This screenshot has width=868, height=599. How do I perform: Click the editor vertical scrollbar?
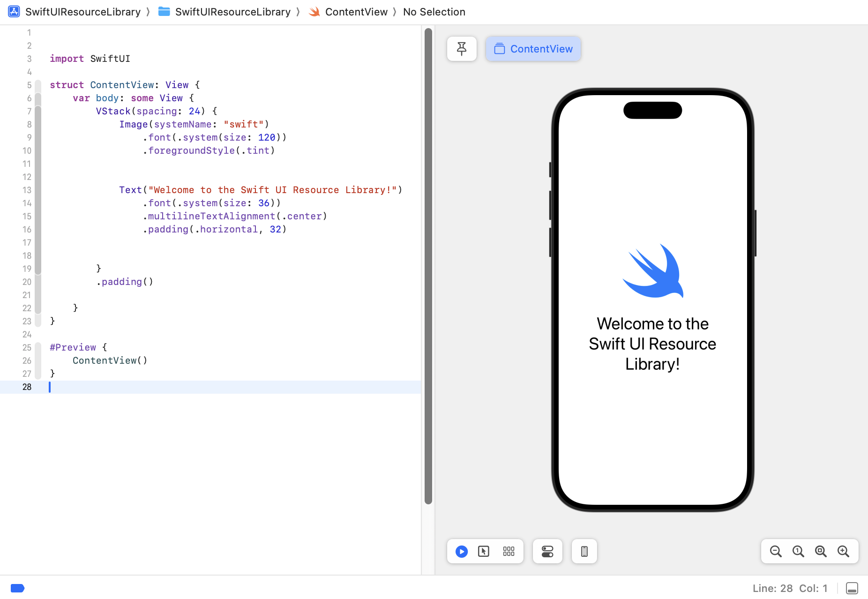428,266
